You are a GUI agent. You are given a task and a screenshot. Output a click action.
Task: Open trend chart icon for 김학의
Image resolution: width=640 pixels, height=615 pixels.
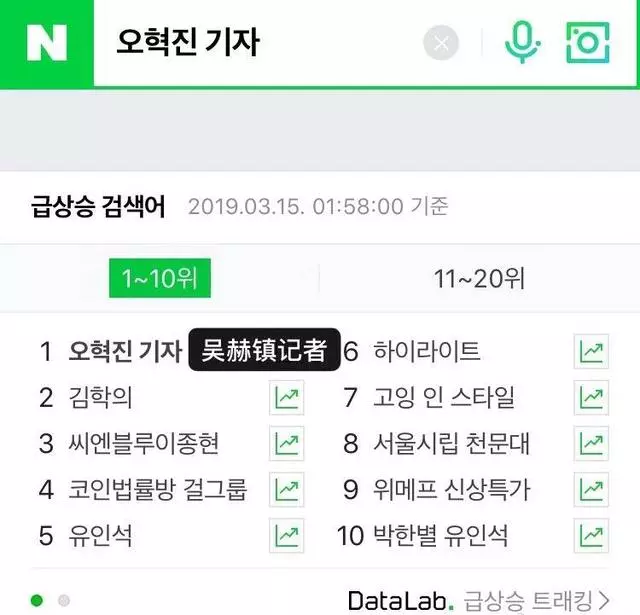[287, 397]
